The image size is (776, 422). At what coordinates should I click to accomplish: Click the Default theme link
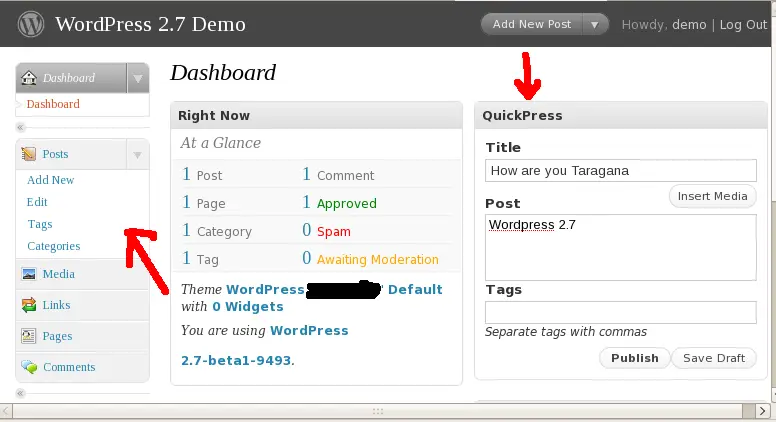[x=415, y=289]
